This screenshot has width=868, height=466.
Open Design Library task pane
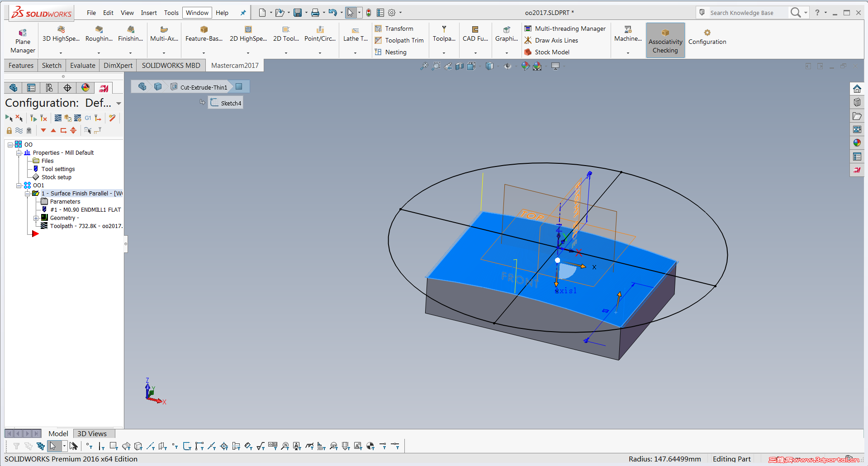(857, 103)
